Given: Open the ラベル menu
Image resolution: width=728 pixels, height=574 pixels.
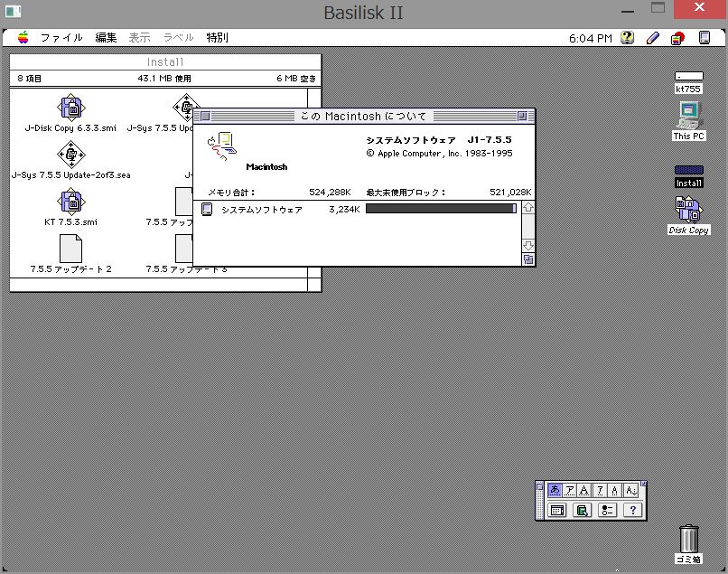Looking at the screenshot, I should coord(178,38).
